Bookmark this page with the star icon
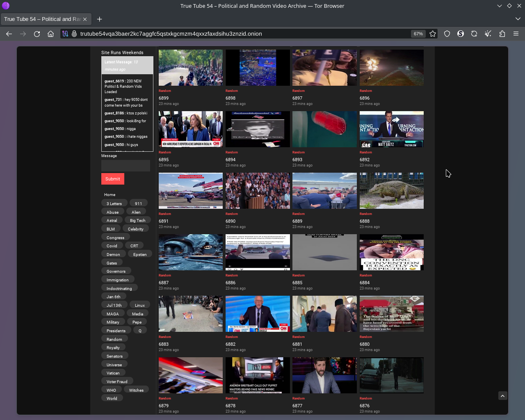The width and height of the screenshot is (525, 420). 433,34
